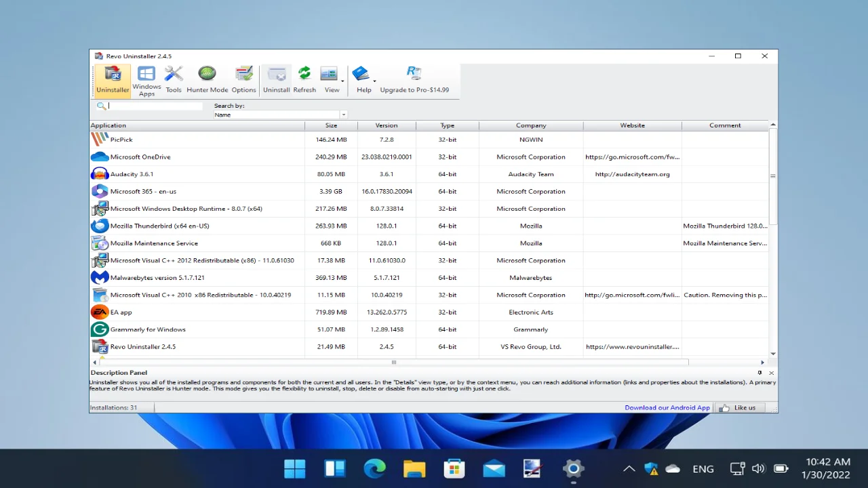Select Microsoft Visual C++ 2012 Redistributable (x86) row

pyautogui.click(x=429, y=260)
